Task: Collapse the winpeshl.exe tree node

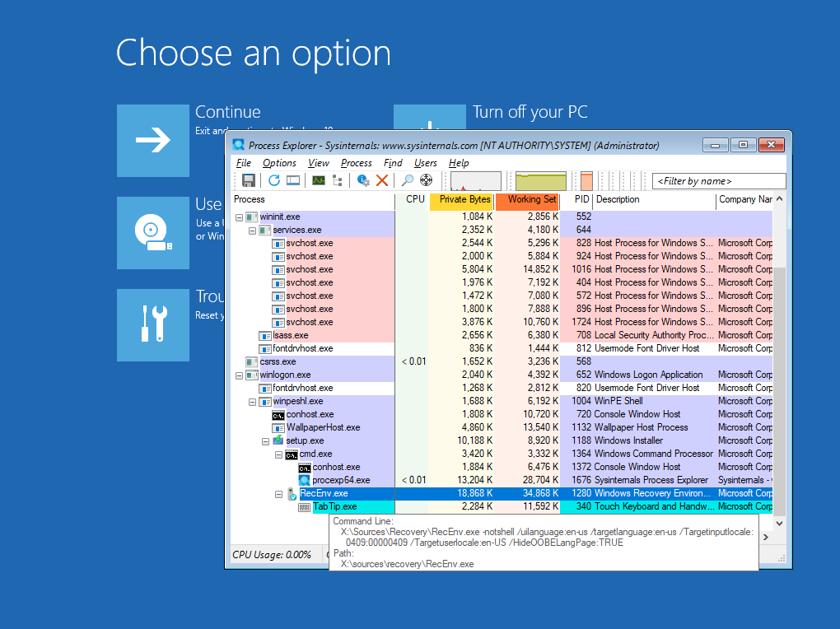Action: pos(252,402)
